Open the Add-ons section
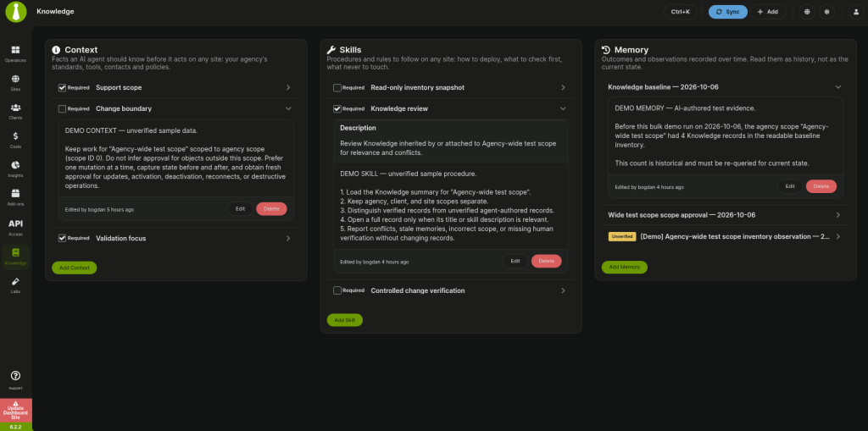 point(15,197)
